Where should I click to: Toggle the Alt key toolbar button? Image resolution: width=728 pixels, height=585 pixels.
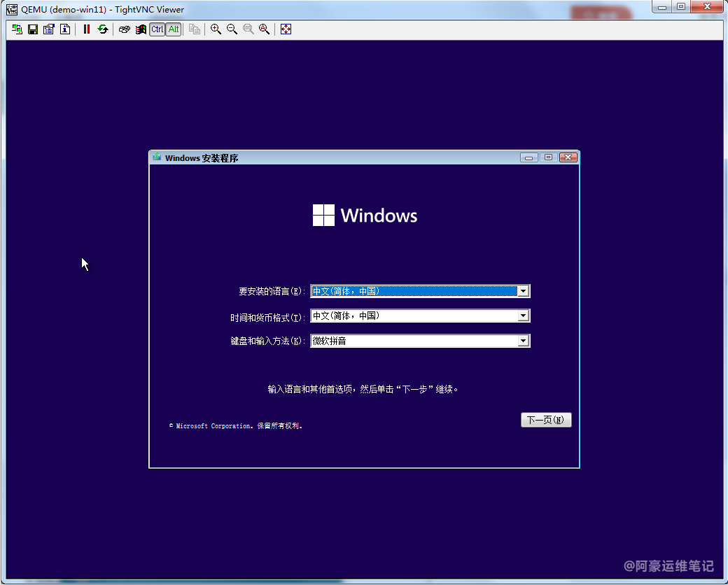point(173,29)
